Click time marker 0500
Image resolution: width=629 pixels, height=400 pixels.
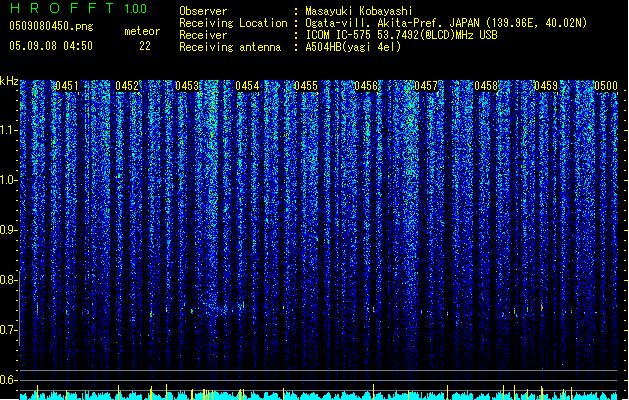(x=606, y=86)
